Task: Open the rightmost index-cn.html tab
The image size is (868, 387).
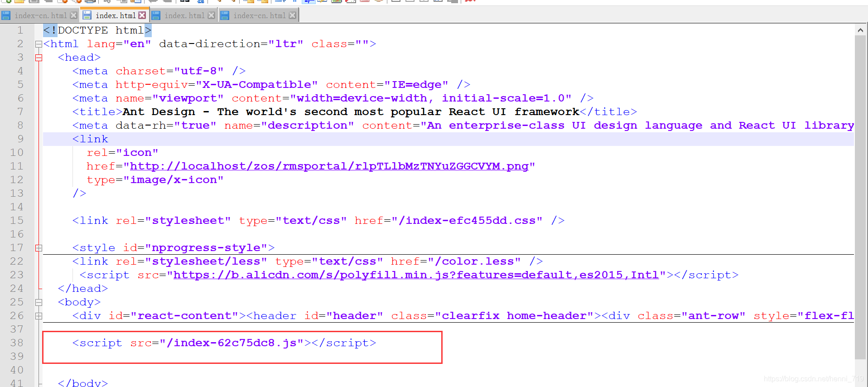Action: [x=258, y=15]
